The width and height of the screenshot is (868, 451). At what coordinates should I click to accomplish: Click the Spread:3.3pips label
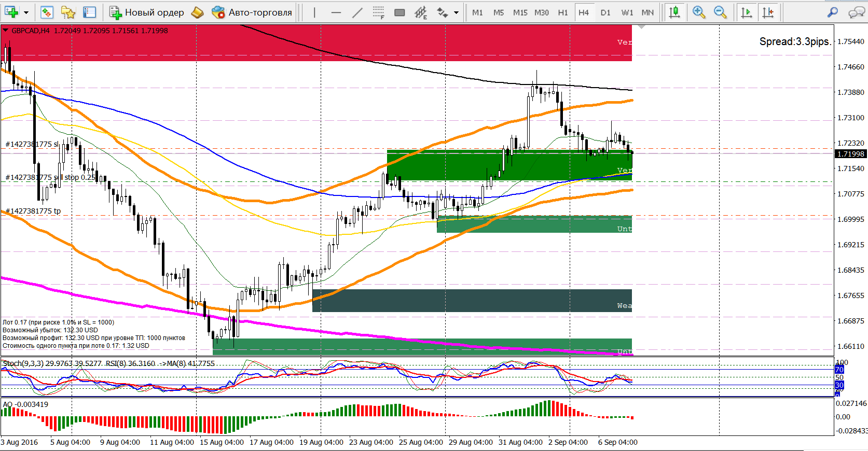click(795, 41)
